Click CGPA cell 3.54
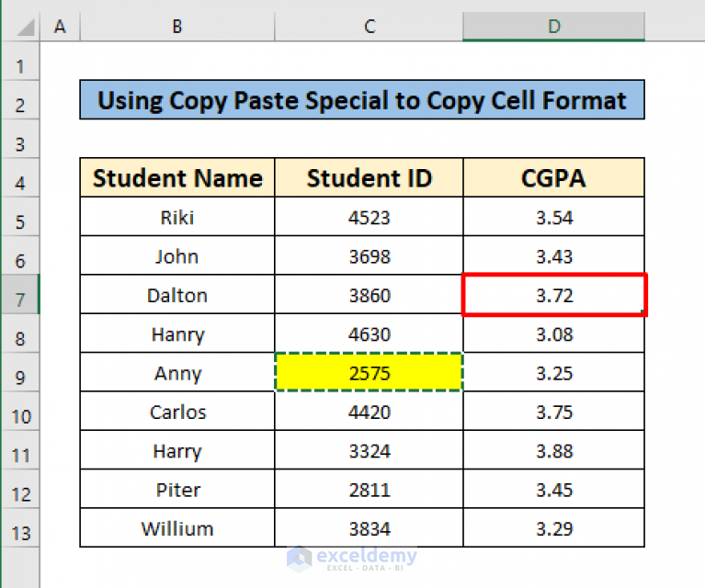 click(x=553, y=217)
